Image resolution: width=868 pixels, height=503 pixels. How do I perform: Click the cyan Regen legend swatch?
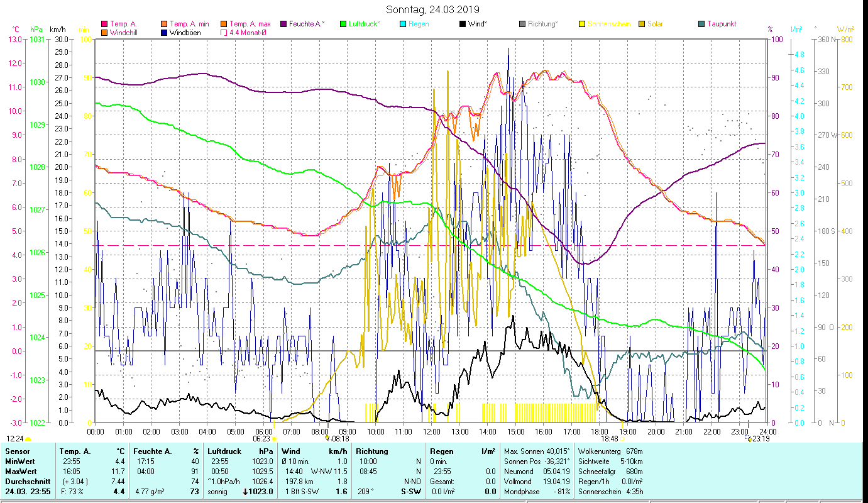pyautogui.click(x=403, y=24)
